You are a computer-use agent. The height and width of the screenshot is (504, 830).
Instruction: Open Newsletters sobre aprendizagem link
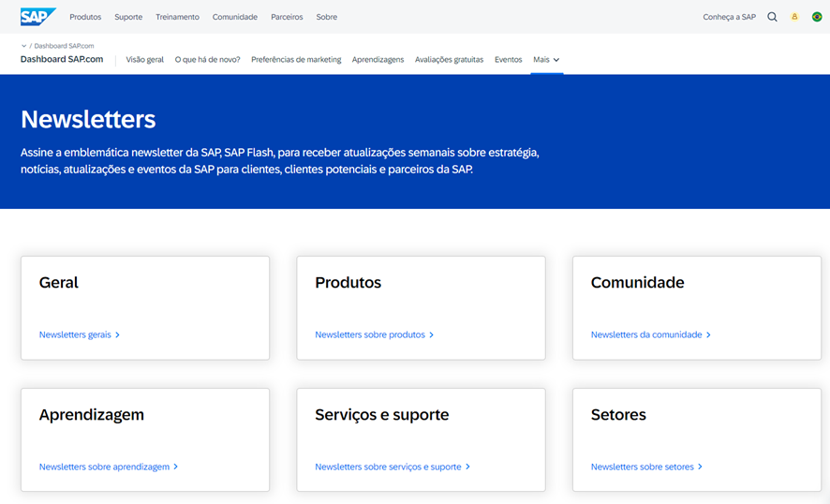pos(109,467)
